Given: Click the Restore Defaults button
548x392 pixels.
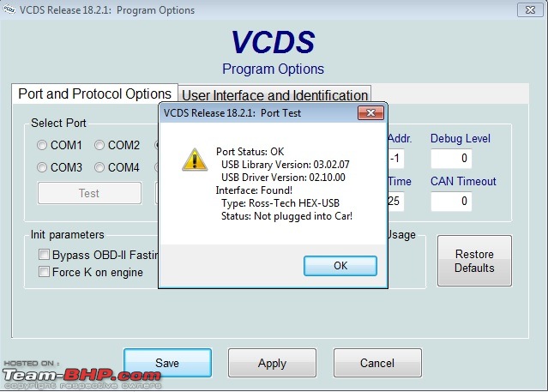Looking at the screenshot, I should 474,261.
